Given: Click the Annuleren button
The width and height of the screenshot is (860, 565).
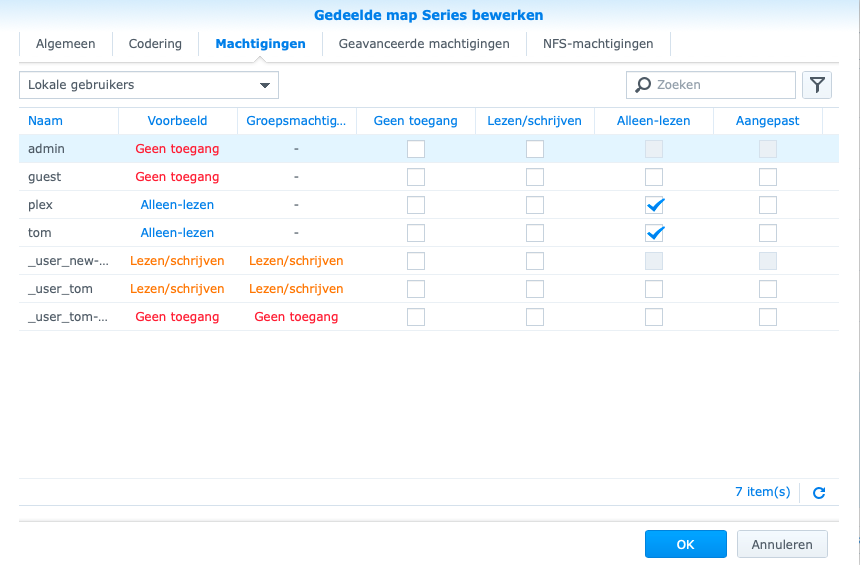Looking at the screenshot, I should click(x=782, y=544).
